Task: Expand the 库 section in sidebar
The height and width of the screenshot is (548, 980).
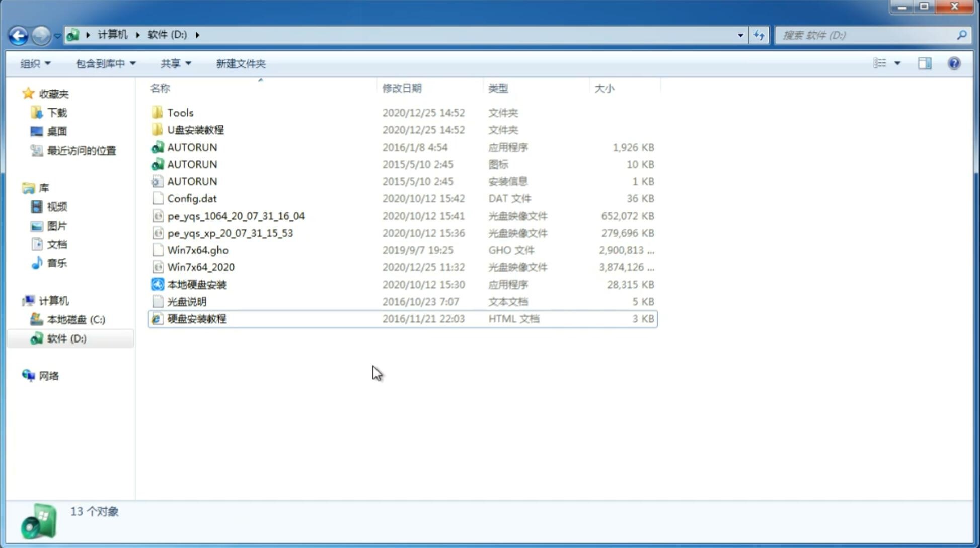Action: [x=18, y=187]
